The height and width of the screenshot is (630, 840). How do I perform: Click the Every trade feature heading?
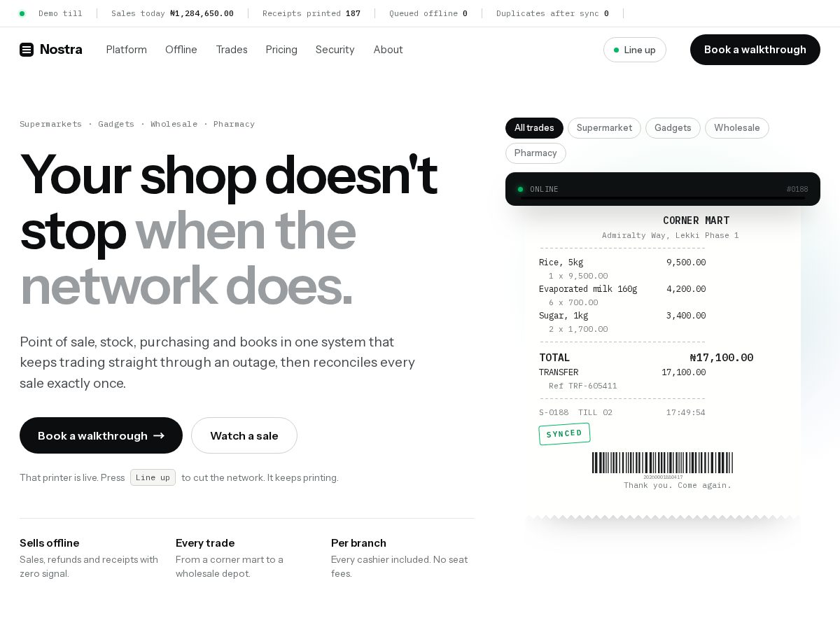point(205,543)
